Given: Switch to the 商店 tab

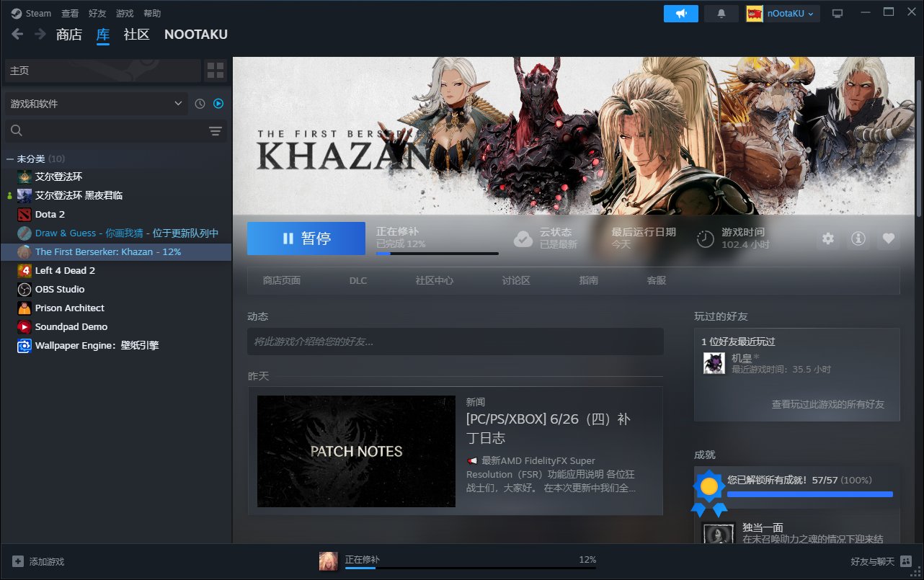Looking at the screenshot, I should click(69, 35).
